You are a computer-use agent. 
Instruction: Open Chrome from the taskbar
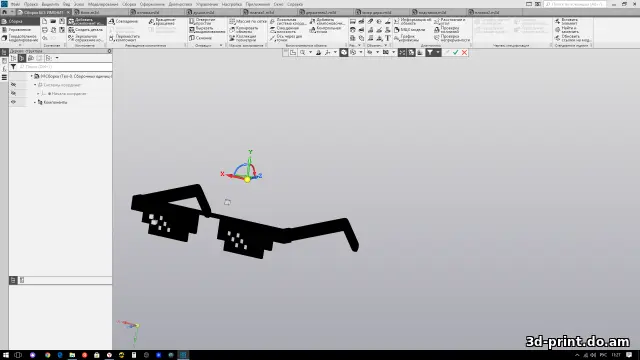pyautogui.click(x=47, y=355)
